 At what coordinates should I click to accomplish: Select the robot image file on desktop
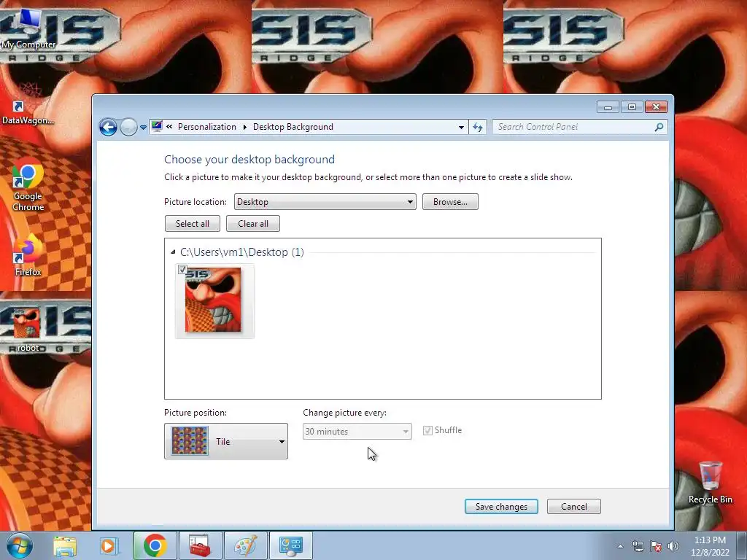point(28,330)
